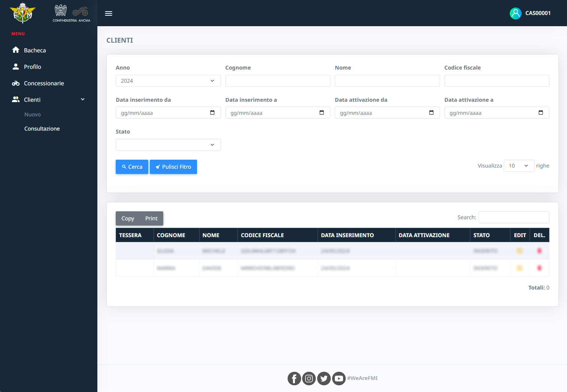This screenshot has width=567, height=392.
Task: Open calendar picker for Data attivazione a
Action: (x=541, y=113)
